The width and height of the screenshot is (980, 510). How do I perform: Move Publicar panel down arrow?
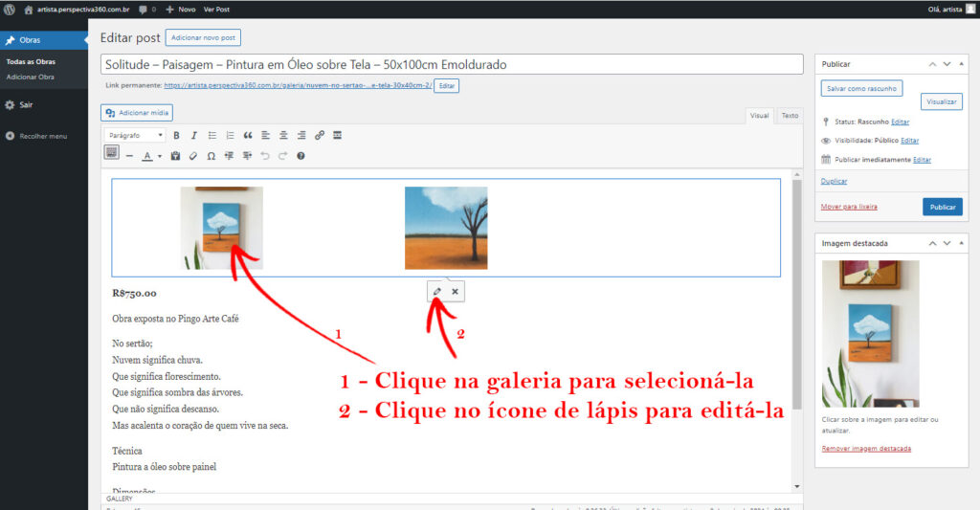(x=947, y=64)
